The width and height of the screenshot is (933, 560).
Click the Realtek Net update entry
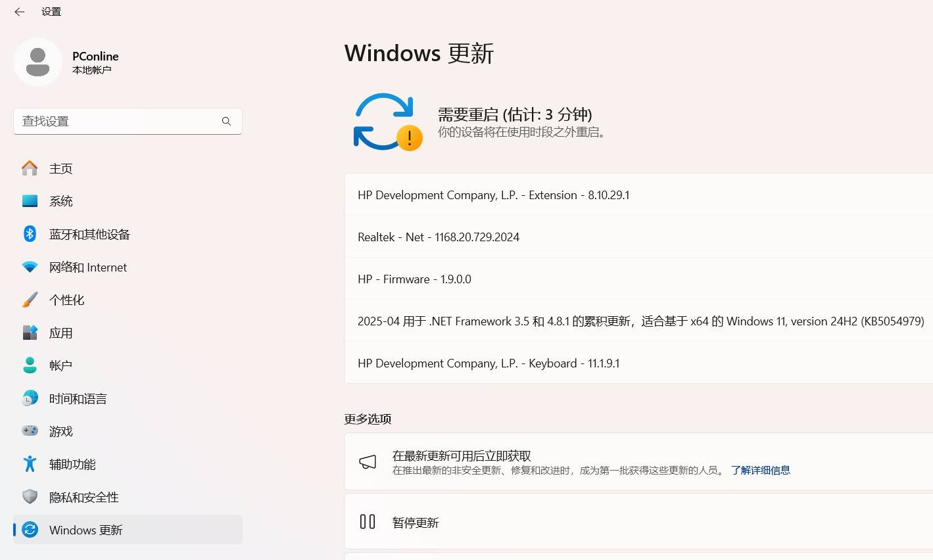[x=439, y=237]
